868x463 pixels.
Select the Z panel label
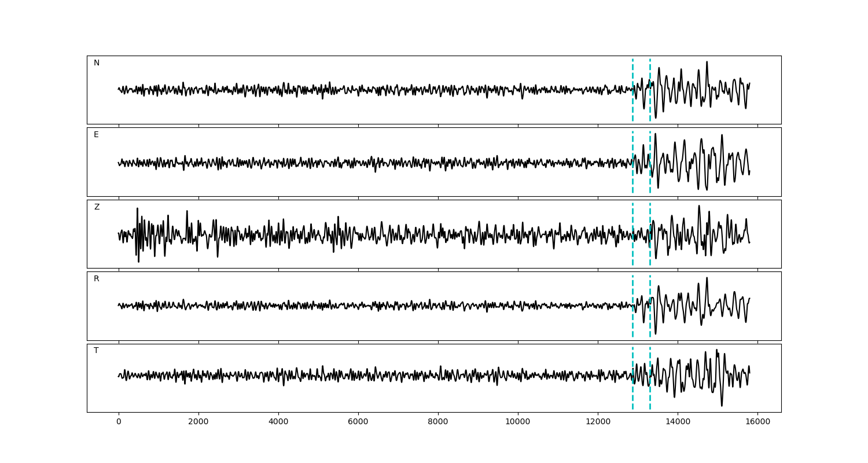pos(97,207)
